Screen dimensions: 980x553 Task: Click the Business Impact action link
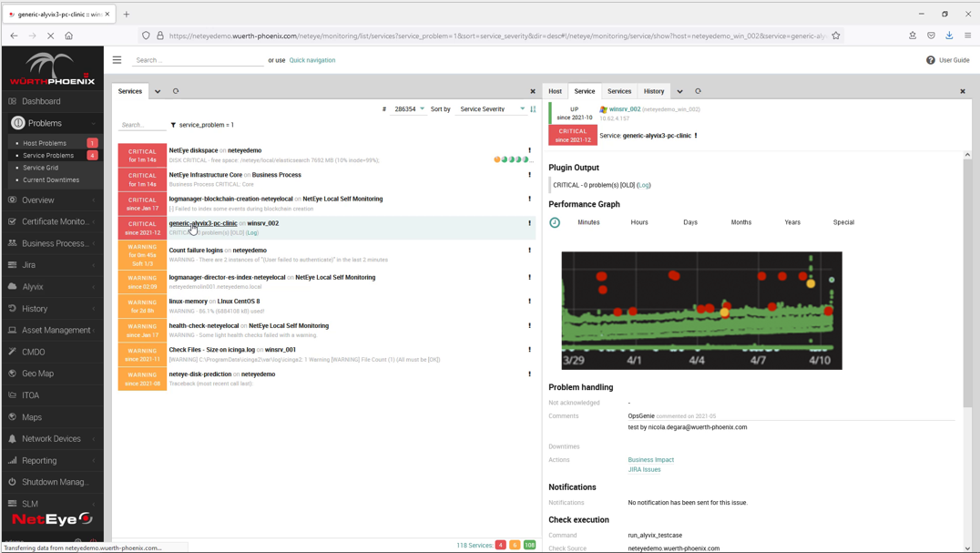coord(650,460)
